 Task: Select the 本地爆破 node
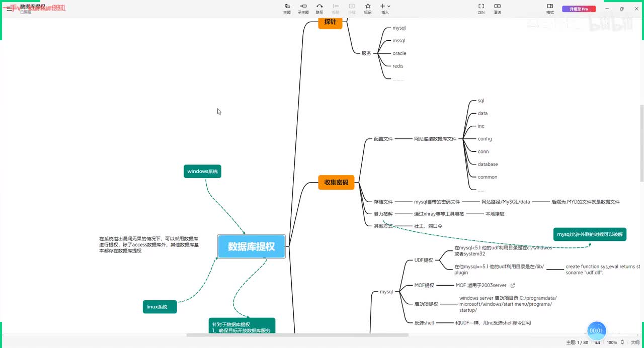[495, 214]
